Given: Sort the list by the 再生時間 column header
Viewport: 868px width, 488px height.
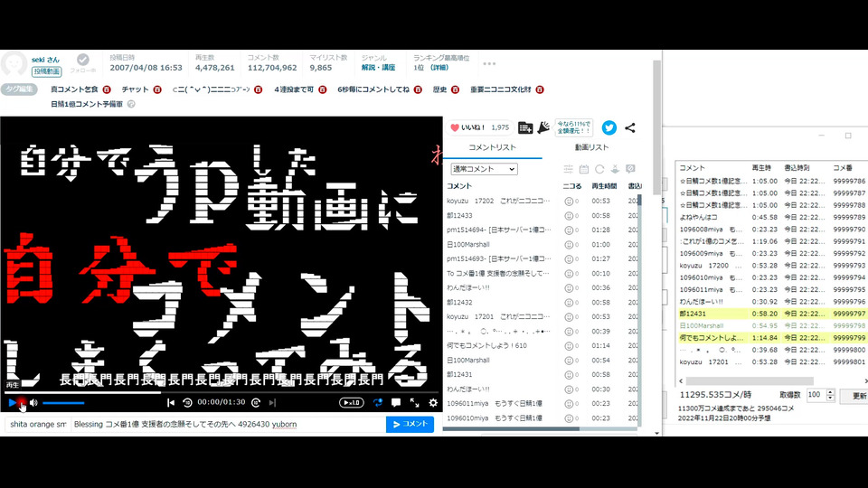Looking at the screenshot, I should [604, 186].
